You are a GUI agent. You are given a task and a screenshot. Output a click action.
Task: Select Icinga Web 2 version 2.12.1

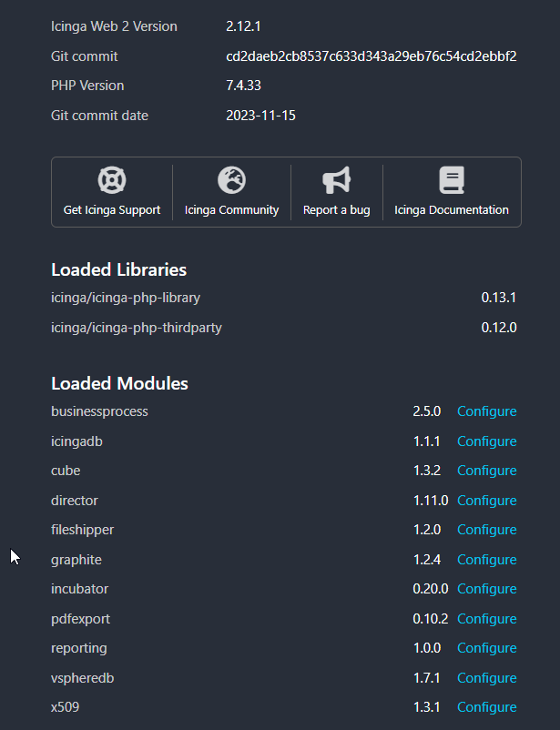tap(243, 26)
